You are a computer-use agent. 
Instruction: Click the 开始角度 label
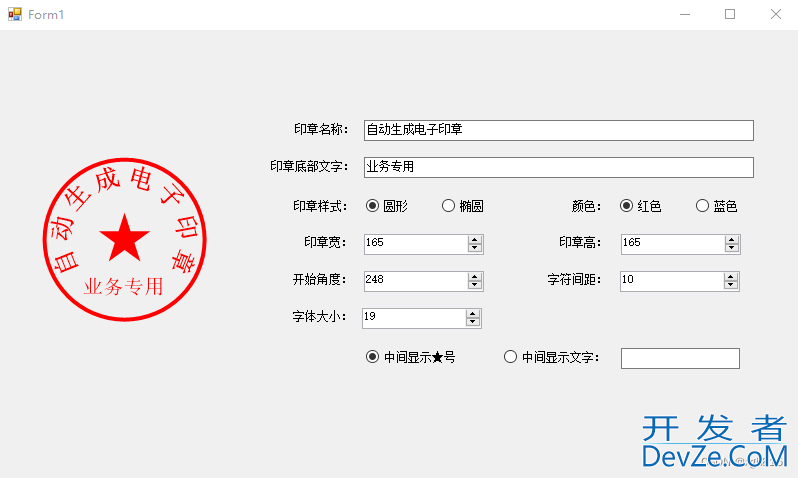coord(320,279)
